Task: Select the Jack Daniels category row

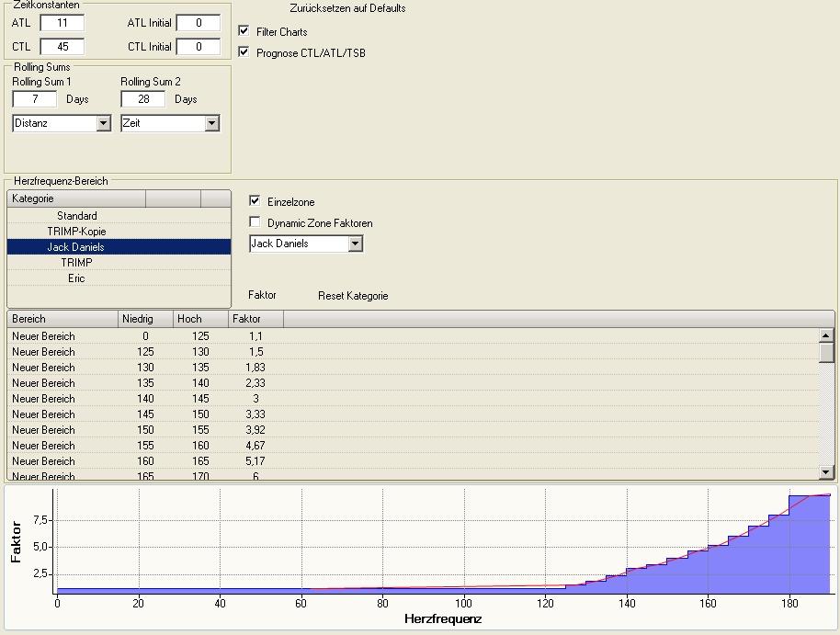Action: point(119,247)
